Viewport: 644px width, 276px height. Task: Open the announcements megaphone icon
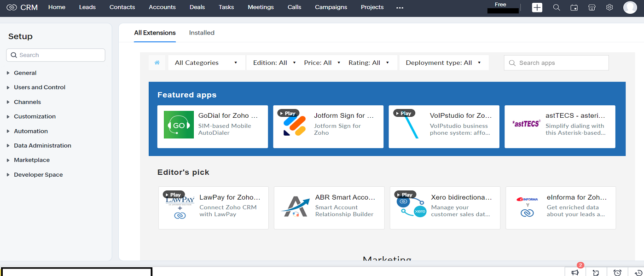(575, 272)
